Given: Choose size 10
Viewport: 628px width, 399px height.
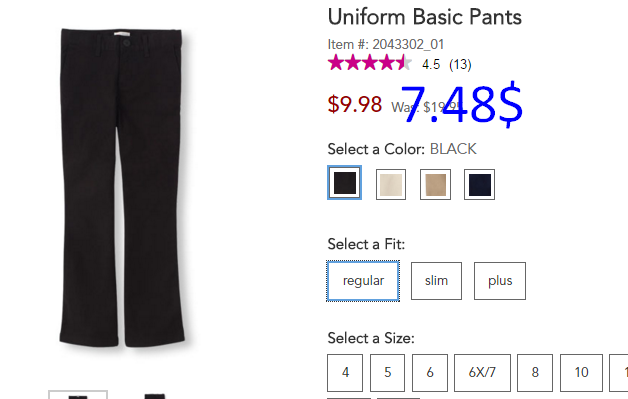Looking at the screenshot, I should click(x=581, y=373).
